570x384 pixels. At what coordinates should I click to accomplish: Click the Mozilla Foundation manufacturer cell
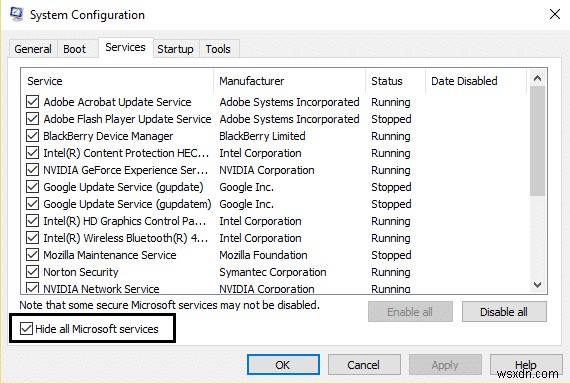263,255
